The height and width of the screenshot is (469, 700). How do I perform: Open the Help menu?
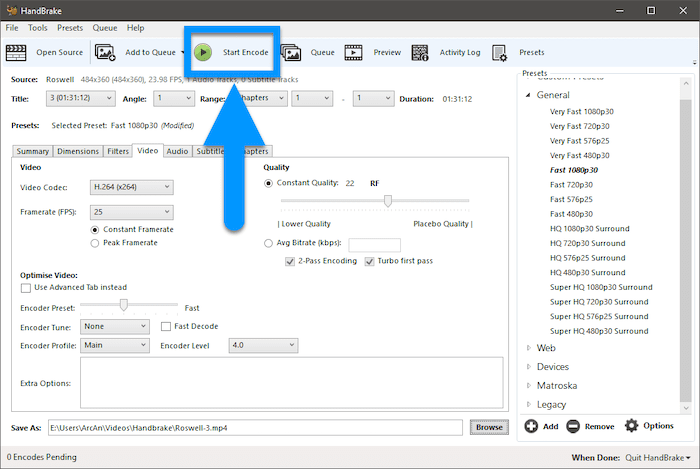click(x=135, y=28)
